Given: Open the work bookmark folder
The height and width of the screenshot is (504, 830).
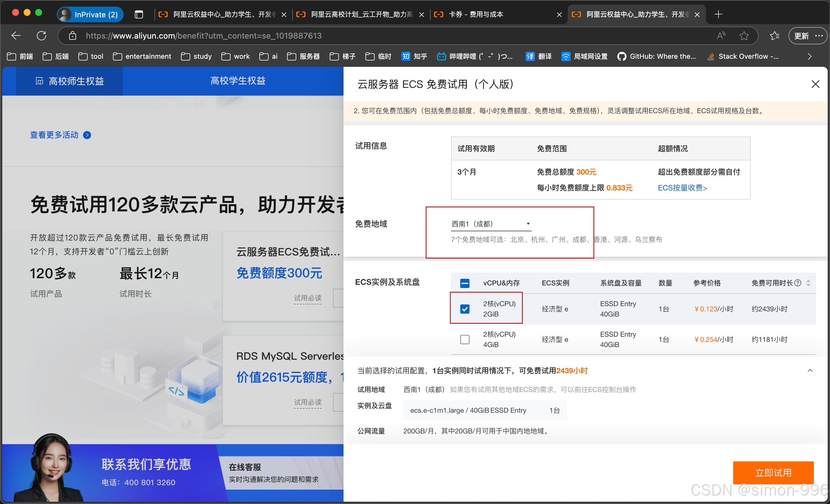Looking at the screenshot, I should pyautogui.click(x=235, y=56).
